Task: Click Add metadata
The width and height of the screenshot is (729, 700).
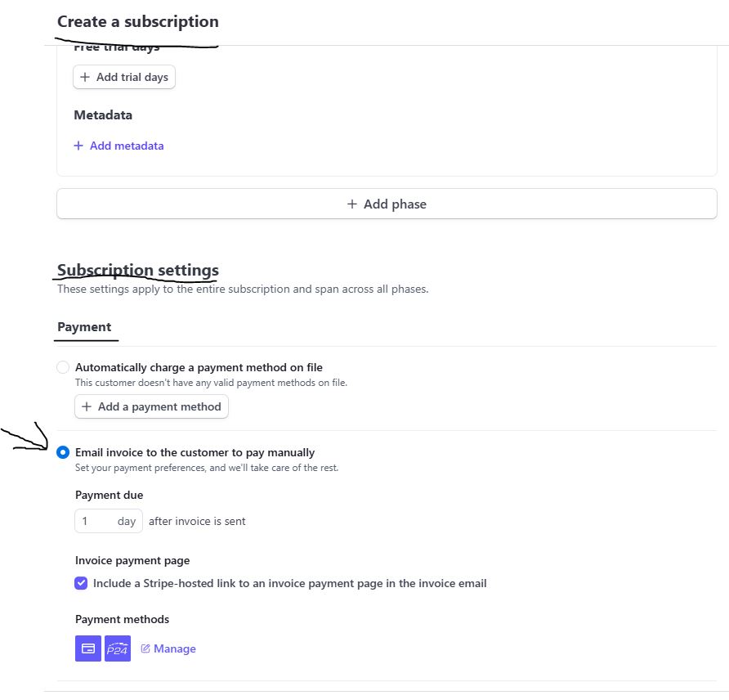Action: tap(125, 146)
